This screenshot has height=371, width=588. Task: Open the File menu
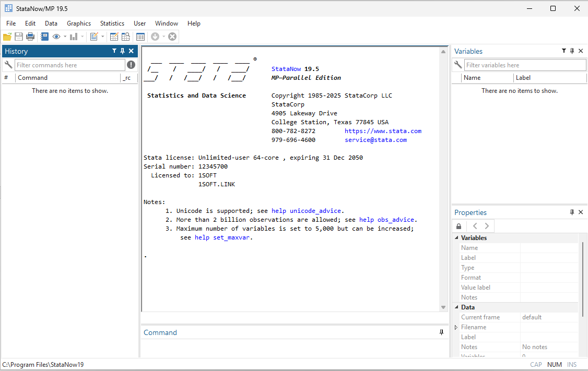tap(11, 23)
